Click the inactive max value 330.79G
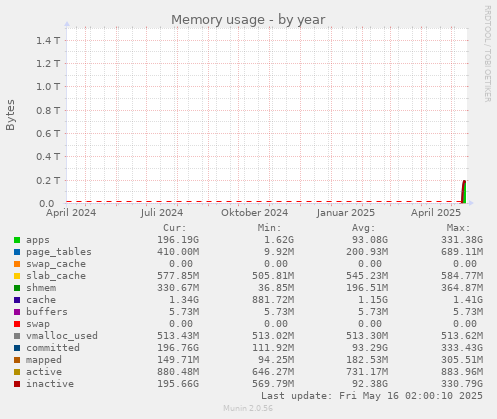Screen dimensions: 497x419 click(x=462, y=384)
